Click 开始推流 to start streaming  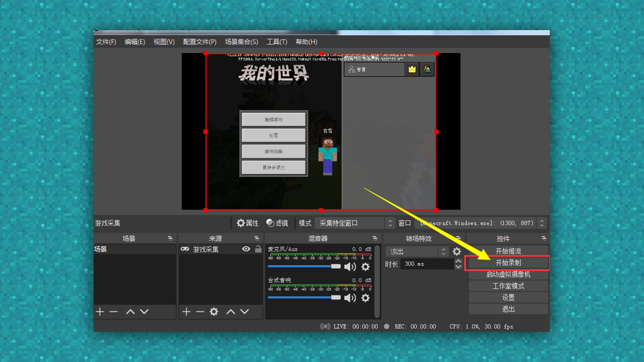click(x=508, y=251)
